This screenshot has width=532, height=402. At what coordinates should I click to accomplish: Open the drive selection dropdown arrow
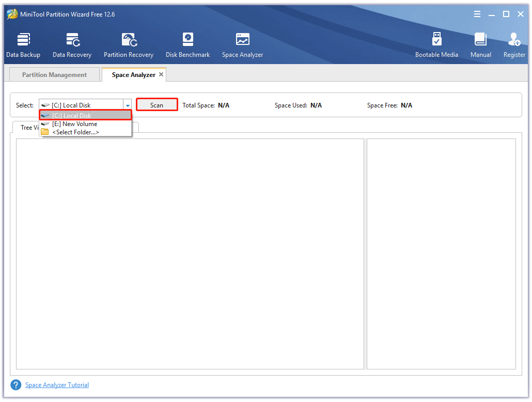127,104
